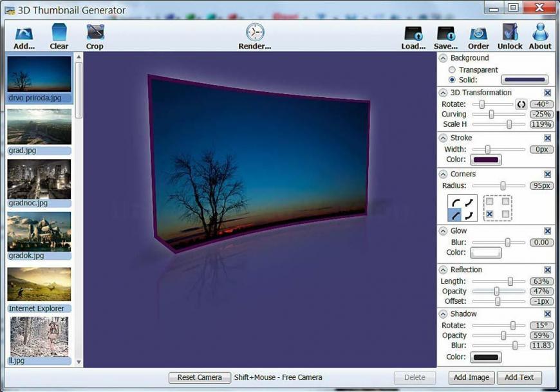The height and width of the screenshot is (392, 560).
Task: Open the Stroke color swatch
Action: tap(486, 160)
